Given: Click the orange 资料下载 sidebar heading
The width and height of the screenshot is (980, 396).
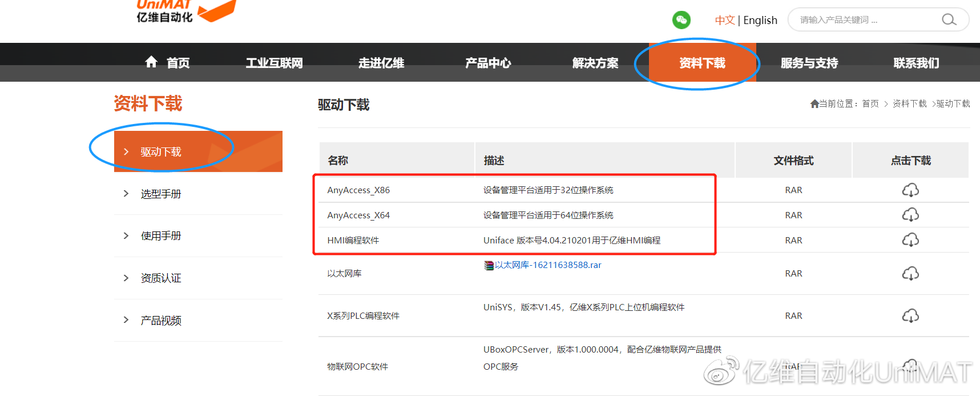Looking at the screenshot, I should pyautogui.click(x=148, y=103).
